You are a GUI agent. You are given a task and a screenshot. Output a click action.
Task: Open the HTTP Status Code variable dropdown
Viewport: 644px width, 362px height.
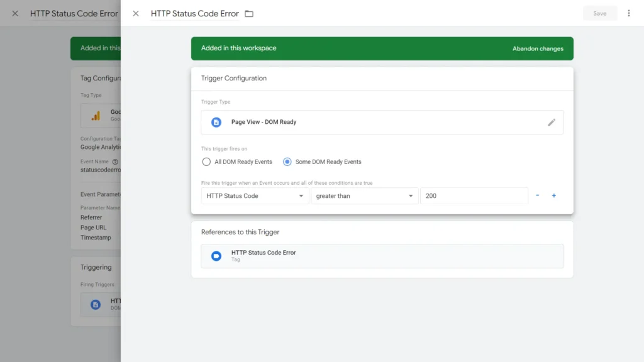[x=254, y=195]
